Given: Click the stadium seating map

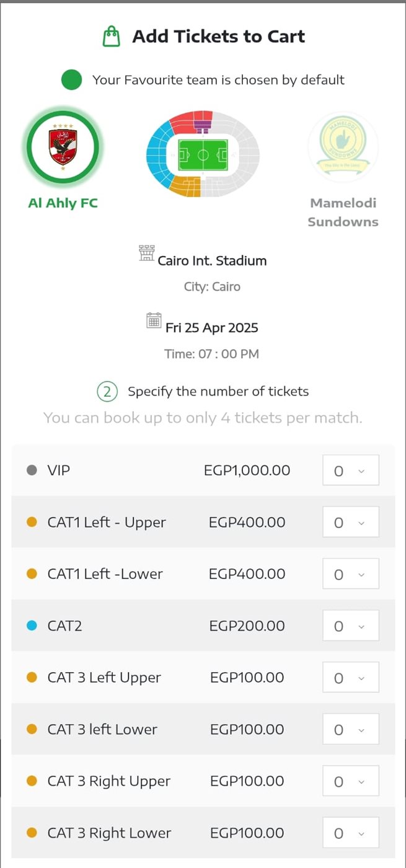Looking at the screenshot, I should [203, 154].
